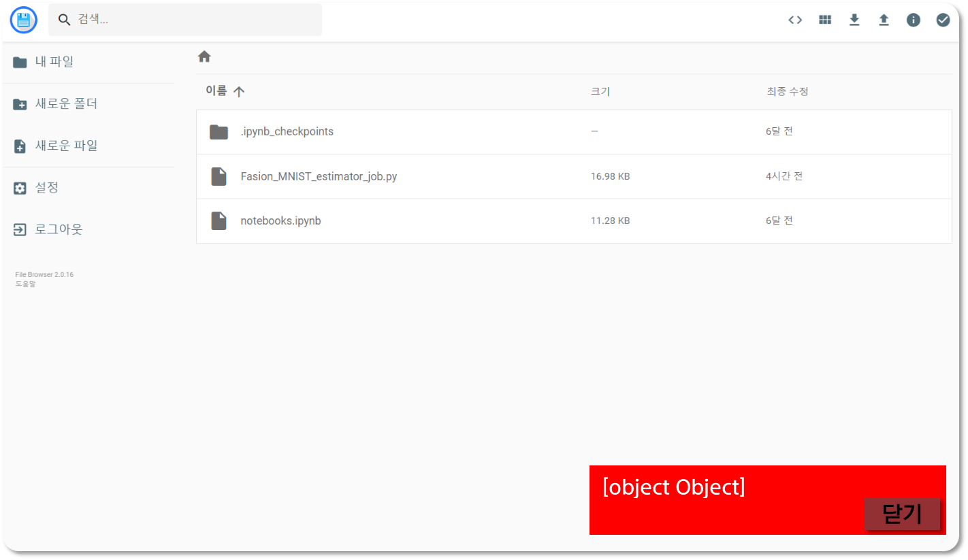Click the select-multiple checkmark icon
The image size is (968, 560).
tap(943, 20)
